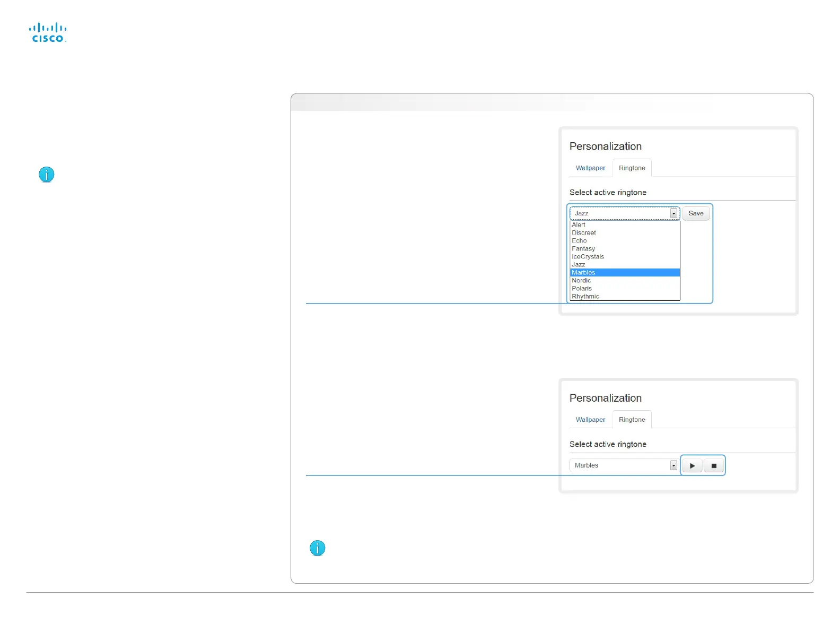
Task: Stop ringtone playback
Action: coord(714,465)
